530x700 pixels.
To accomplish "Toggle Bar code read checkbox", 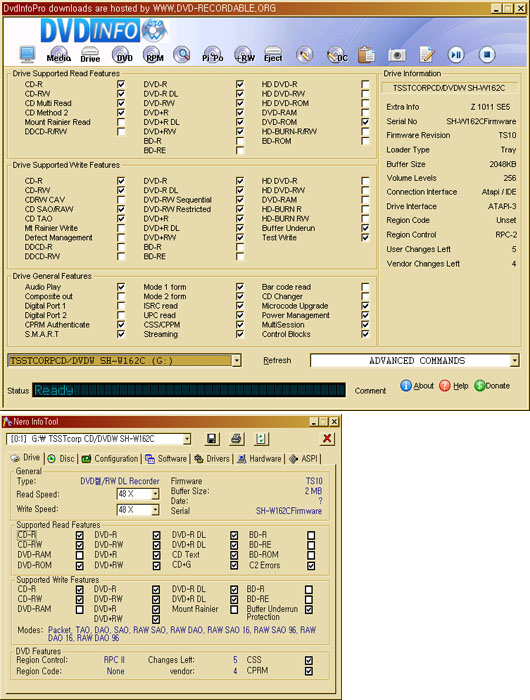I will coord(365,287).
